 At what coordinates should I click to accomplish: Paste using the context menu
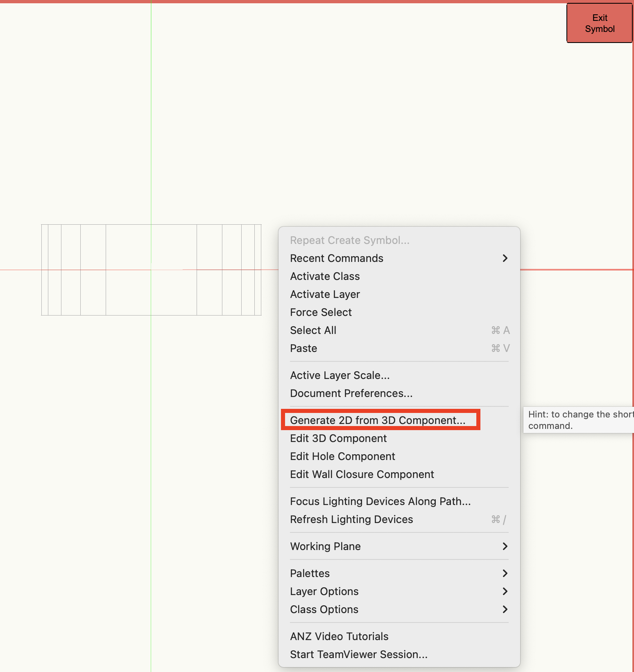[303, 348]
